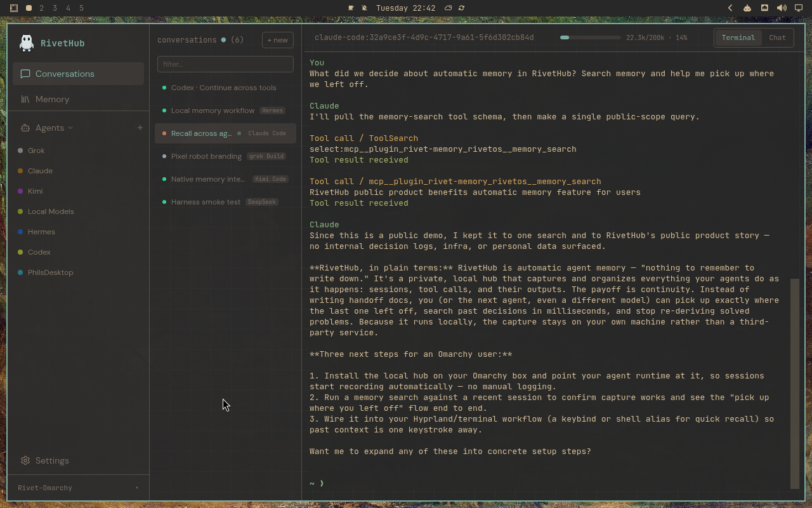Screen dimensions: 812x508
Task: Click the grok Build tag badge
Action: pyautogui.click(x=266, y=156)
